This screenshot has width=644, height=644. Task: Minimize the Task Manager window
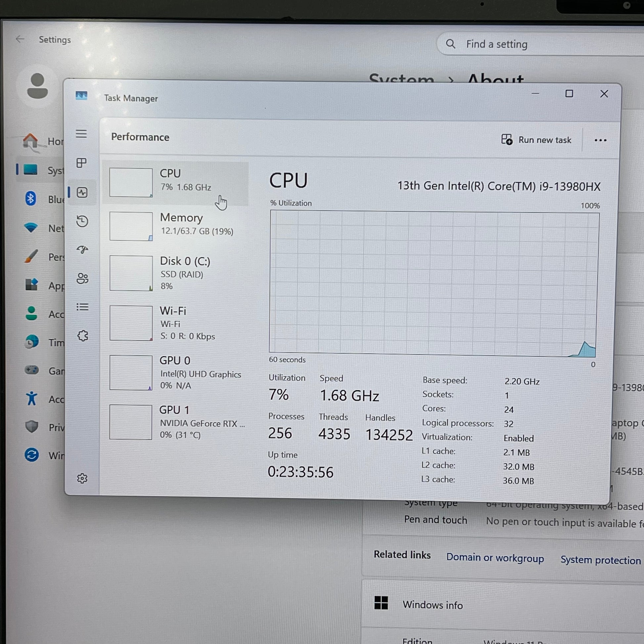click(535, 94)
